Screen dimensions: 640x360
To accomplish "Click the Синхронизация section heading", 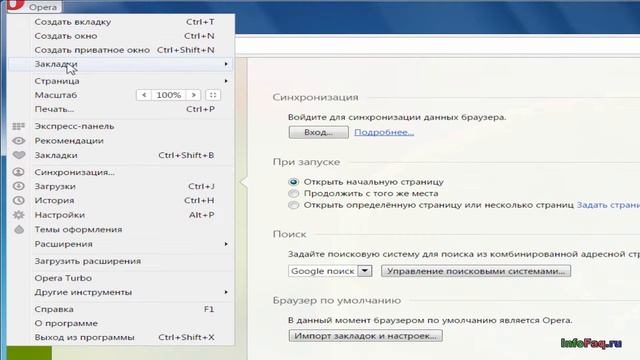I will (x=316, y=97).
